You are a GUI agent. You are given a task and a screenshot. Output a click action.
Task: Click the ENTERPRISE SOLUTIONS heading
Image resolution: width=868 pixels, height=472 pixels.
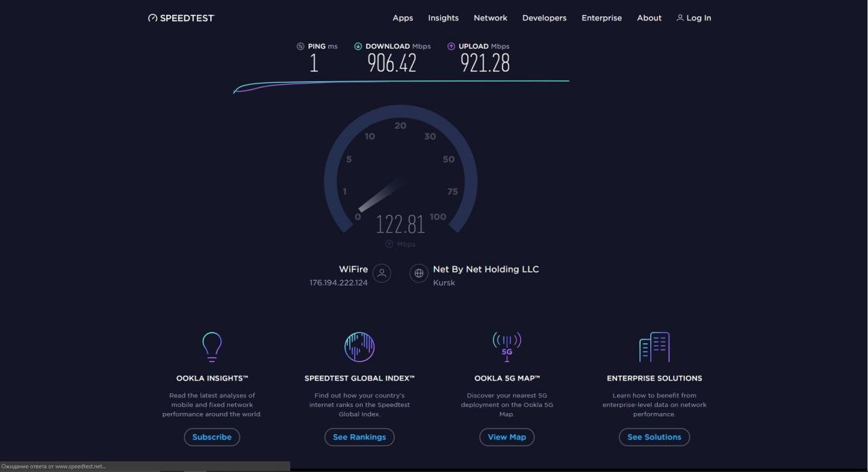click(x=654, y=378)
